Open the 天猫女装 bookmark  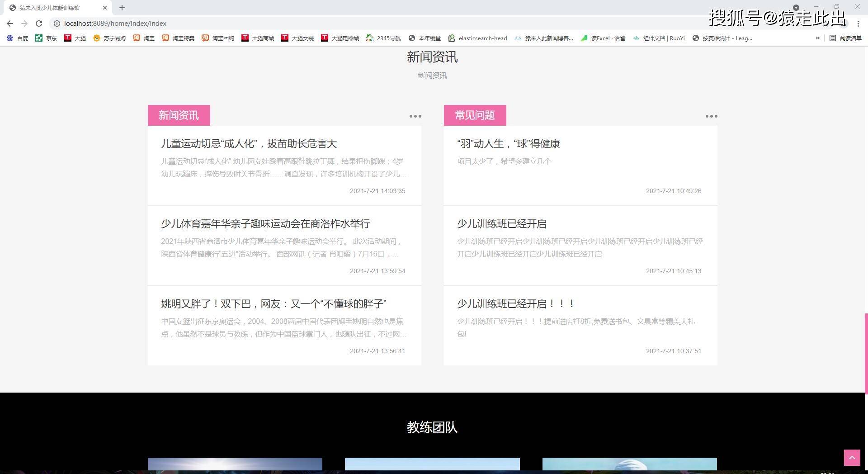[x=297, y=38]
